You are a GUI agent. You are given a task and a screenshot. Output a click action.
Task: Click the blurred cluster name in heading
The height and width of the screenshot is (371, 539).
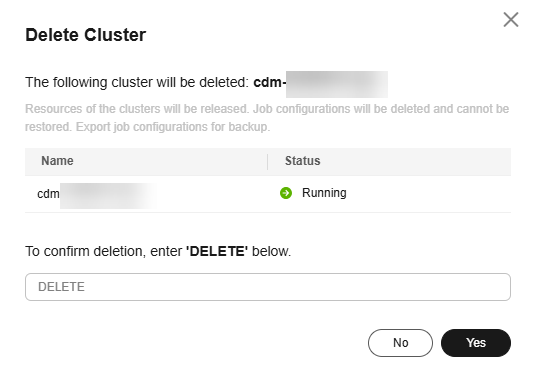(x=337, y=84)
